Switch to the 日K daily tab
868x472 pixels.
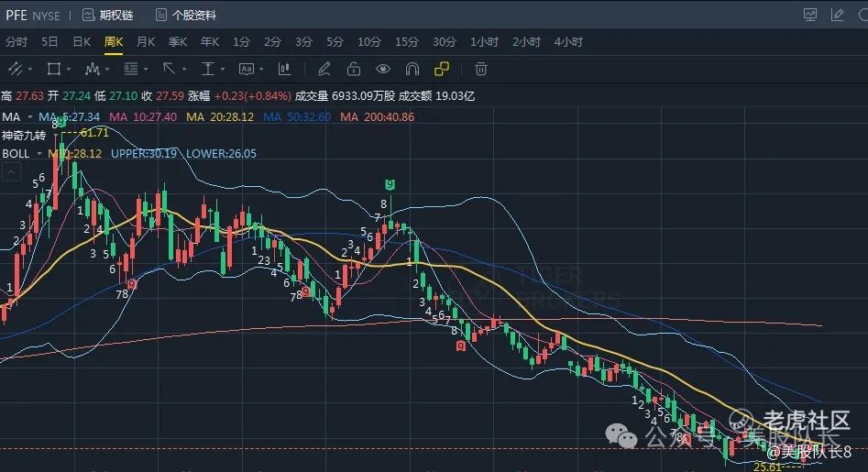pos(82,42)
